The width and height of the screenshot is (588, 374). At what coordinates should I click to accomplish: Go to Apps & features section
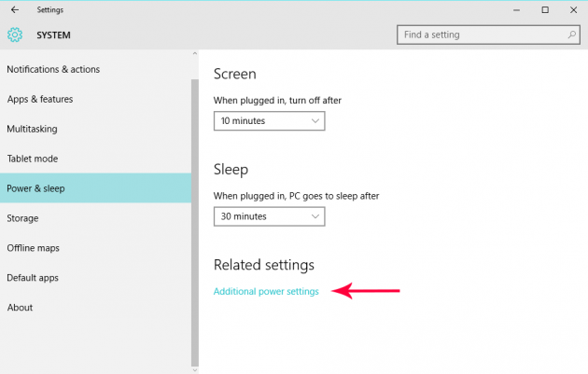(x=40, y=99)
